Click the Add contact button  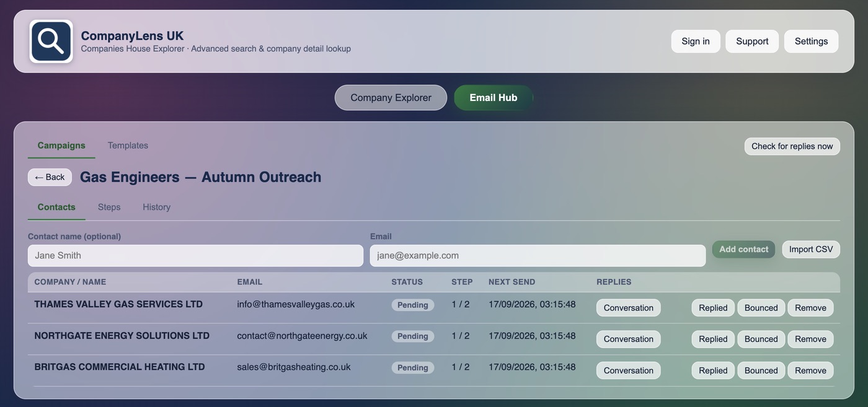tap(743, 249)
